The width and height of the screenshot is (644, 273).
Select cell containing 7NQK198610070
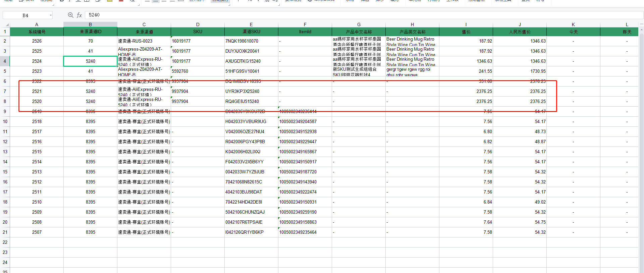(251, 41)
